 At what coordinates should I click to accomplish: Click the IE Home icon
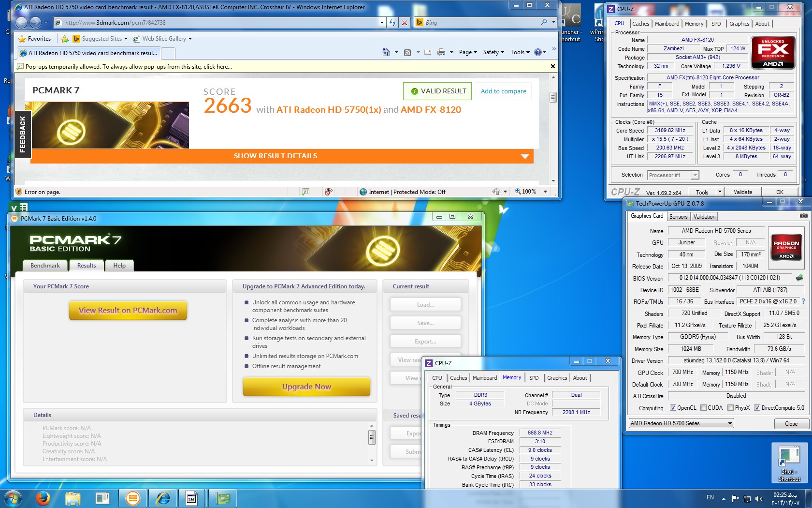pyautogui.click(x=386, y=52)
